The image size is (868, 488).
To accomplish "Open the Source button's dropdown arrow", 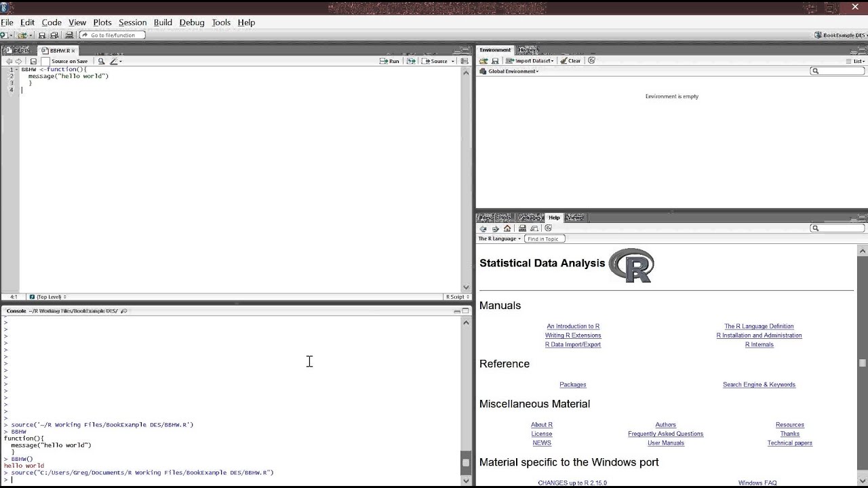I will [453, 61].
